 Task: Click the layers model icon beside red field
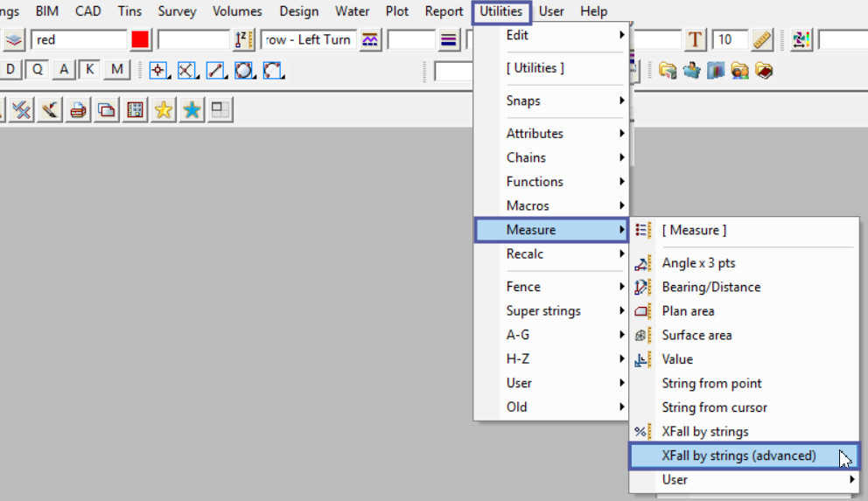[x=14, y=40]
